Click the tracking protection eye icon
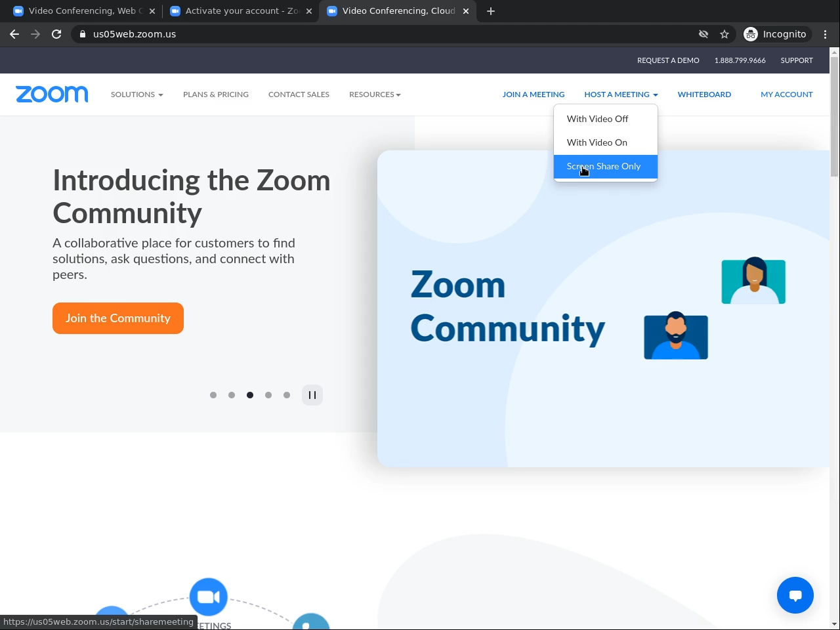The height and width of the screenshot is (630, 840). pos(703,34)
